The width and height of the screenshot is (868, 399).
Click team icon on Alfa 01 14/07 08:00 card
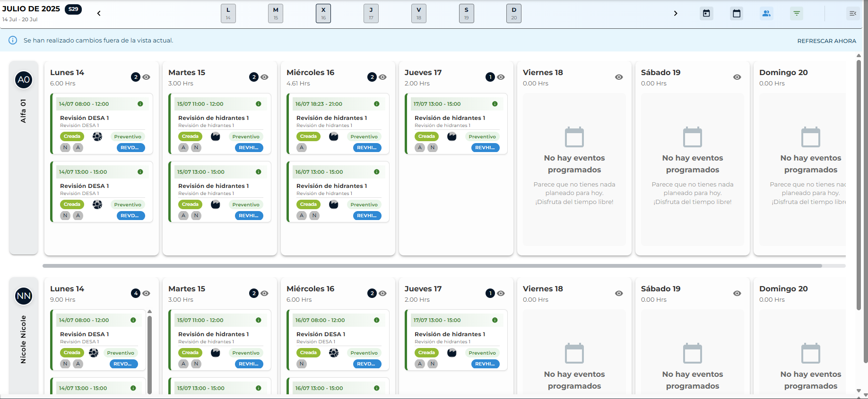click(97, 136)
